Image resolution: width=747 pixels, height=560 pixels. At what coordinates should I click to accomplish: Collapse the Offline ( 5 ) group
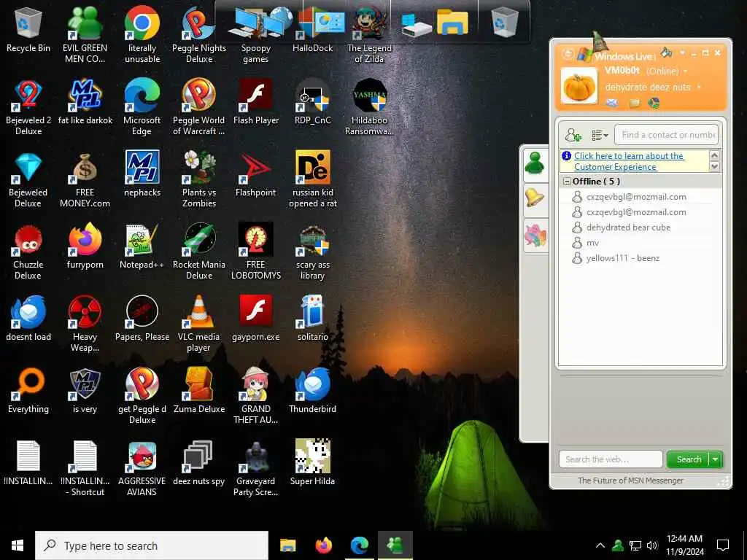click(x=567, y=181)
